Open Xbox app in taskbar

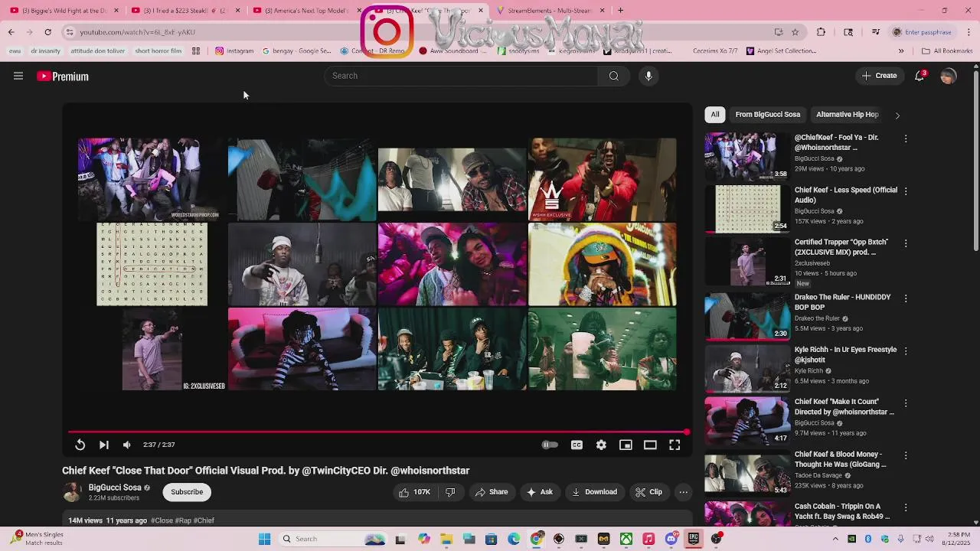pyautogui.click(x=626, y=539)
